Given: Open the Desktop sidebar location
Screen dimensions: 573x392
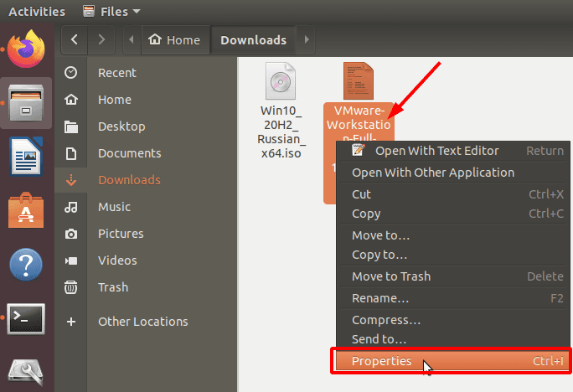Looking at the screenshot, I should [121, 126].
